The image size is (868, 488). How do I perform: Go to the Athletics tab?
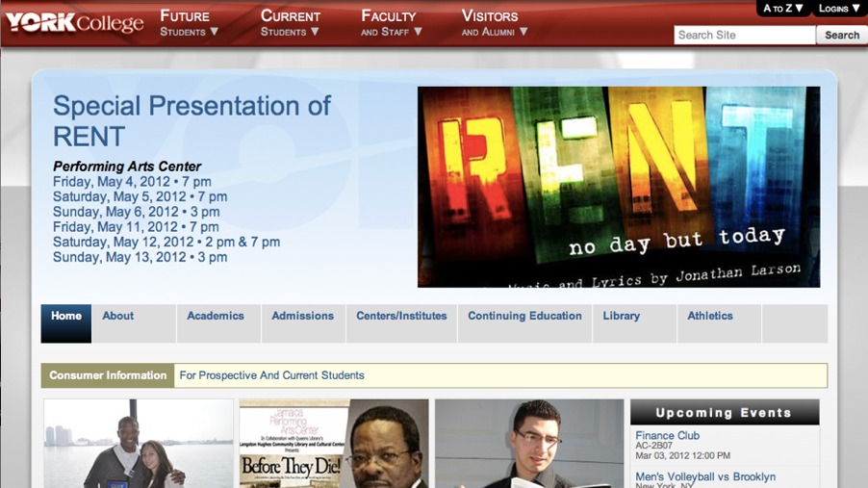click(719, 323)
